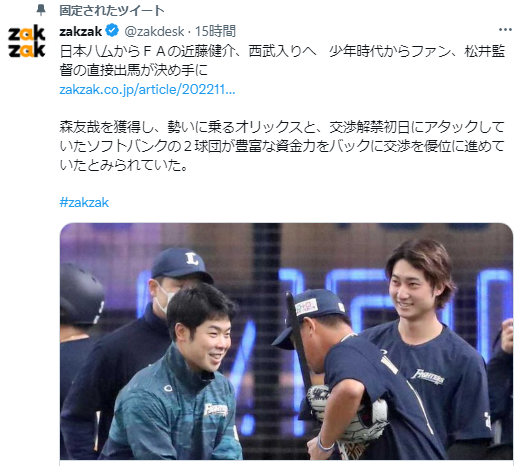This screenshot has height=466, width=527.
Task: Click the last tweet line いたとみられていた。
Action: pos(123,165)
